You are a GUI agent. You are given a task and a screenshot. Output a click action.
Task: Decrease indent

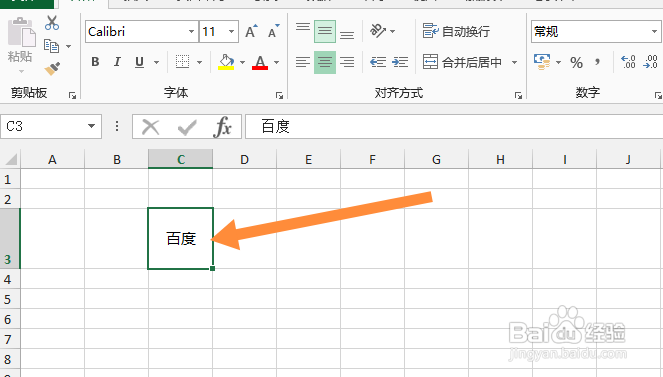point(378,62)
